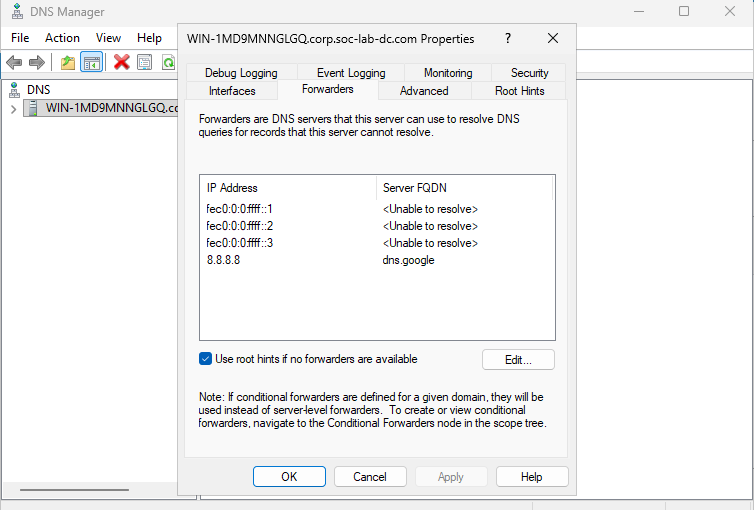The width and height of the screenshot is (754, 510).
Task: Switch to the Security tab
Action: pos(529,73)
